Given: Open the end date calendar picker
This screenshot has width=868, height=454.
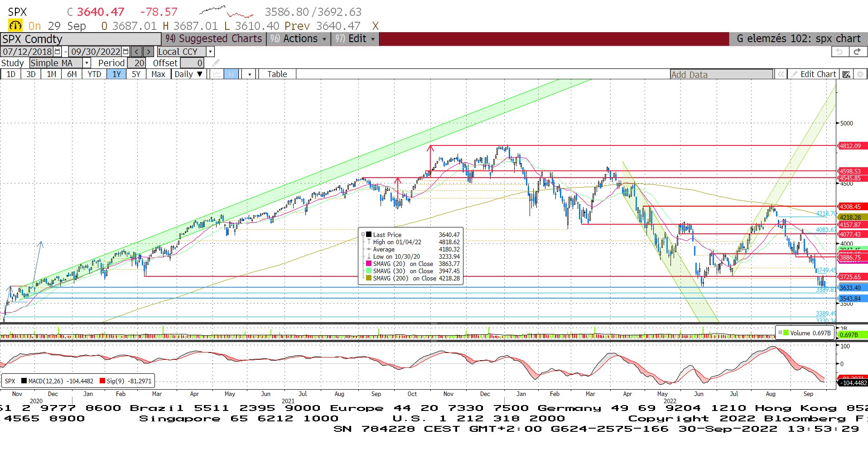Looking at the screenshot, I should (x=125, y=52).
